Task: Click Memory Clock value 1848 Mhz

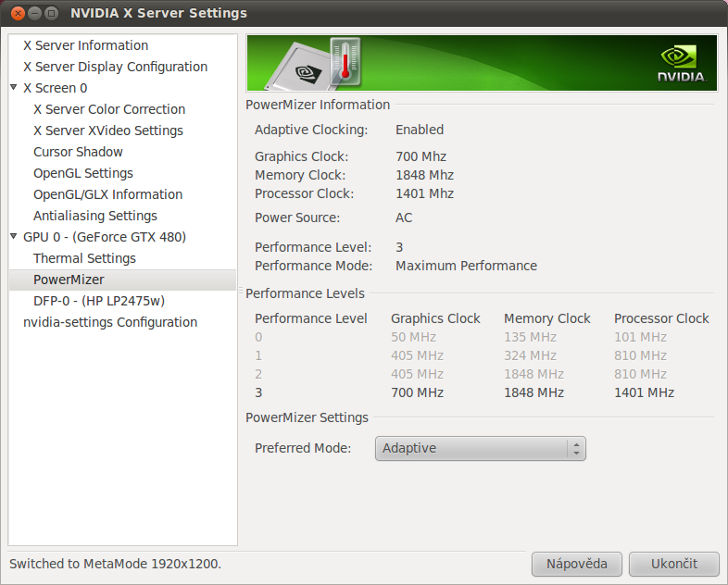Action: tap(424, 175)
